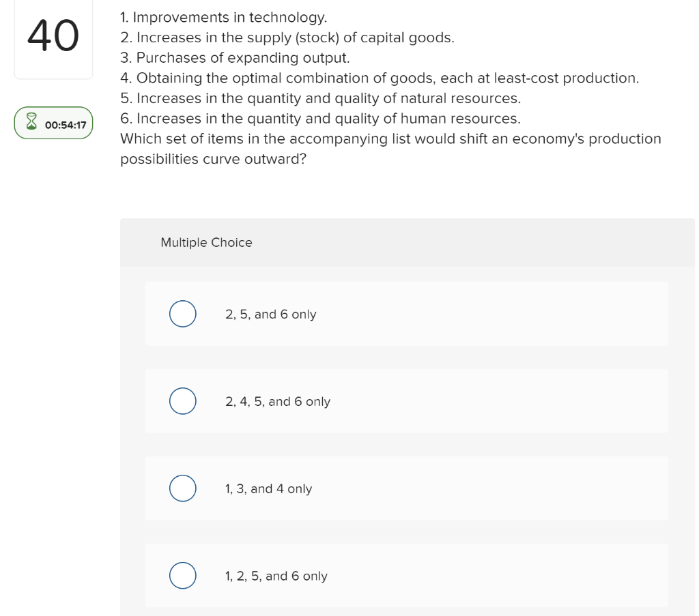Click the "Multiple Choice" heading label
Screen dimensions: 699x616
tap(206, 243)
